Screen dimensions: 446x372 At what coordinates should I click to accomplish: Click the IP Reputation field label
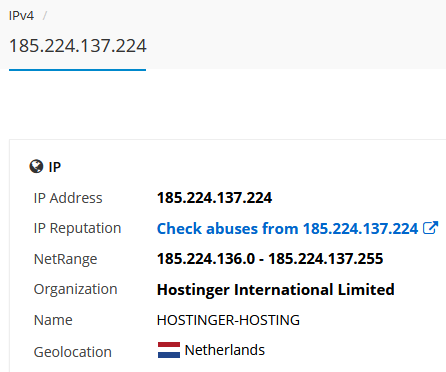click(x=77, y=228)
